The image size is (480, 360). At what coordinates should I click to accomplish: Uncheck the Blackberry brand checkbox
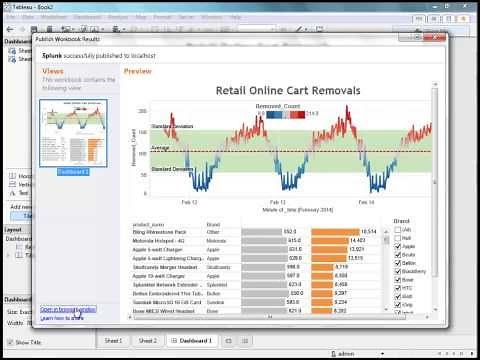[x=397, y=271]
